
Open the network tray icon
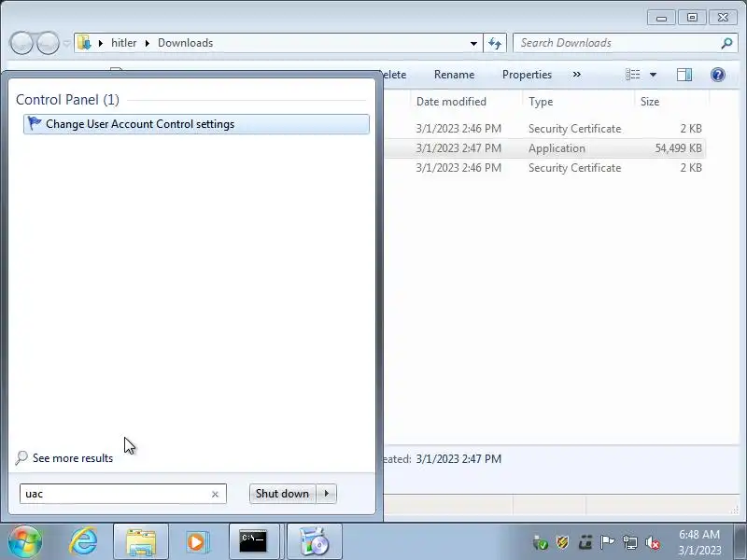(629, 542)
